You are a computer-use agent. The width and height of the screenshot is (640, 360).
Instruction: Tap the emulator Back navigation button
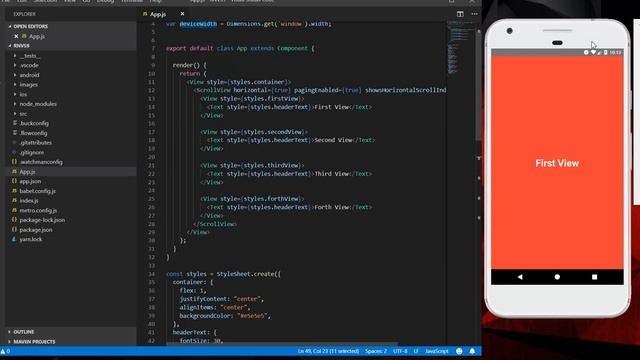pyautogui.click(x=520, y=277)
